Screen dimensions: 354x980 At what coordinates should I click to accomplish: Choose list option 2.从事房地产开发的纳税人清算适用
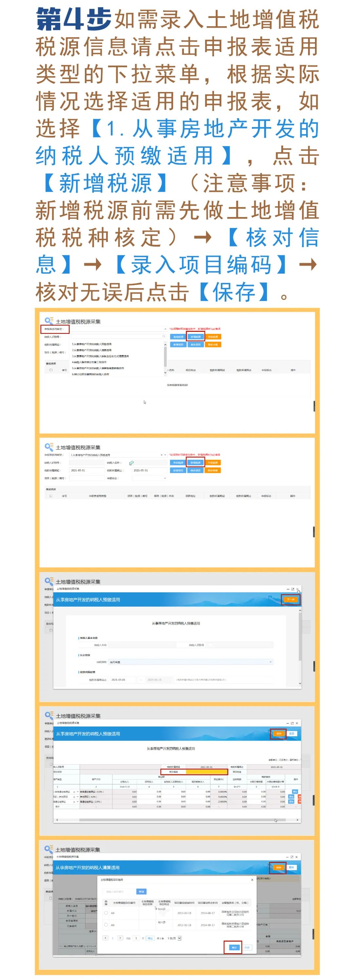pos(91,350)
